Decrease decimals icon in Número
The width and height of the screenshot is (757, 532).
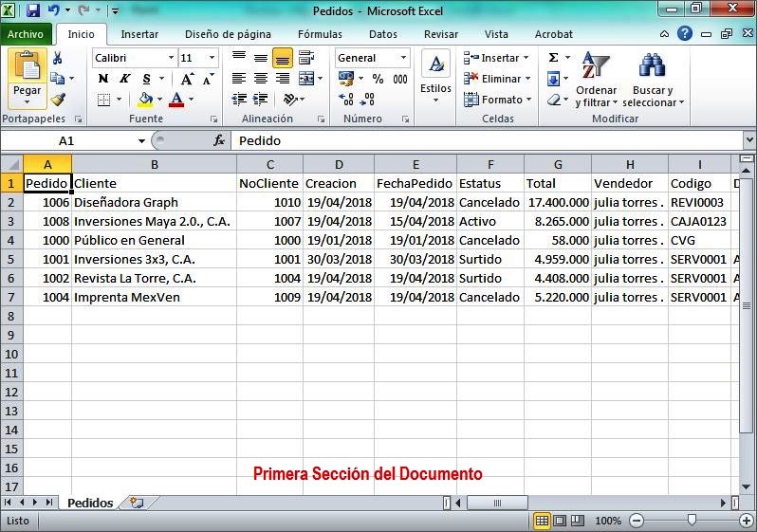[x=367, y=100]
